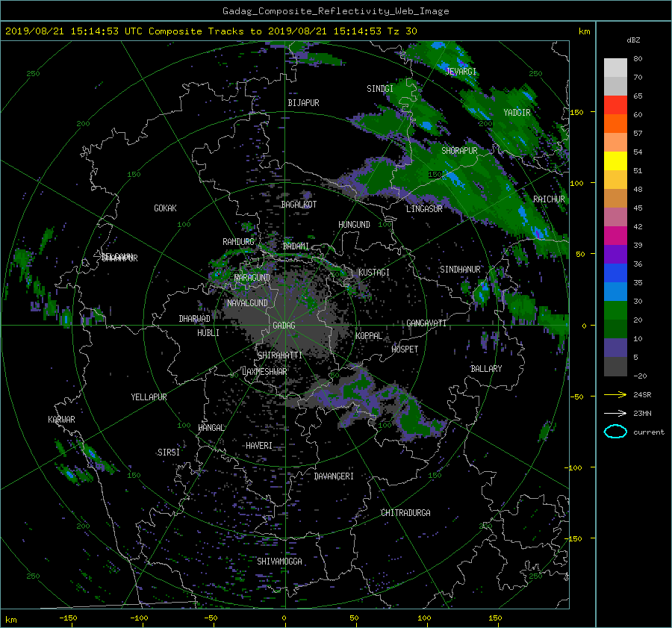Click the KOPPAL city label
Viewport: 672px width, 628px height.
click(369, 336)
